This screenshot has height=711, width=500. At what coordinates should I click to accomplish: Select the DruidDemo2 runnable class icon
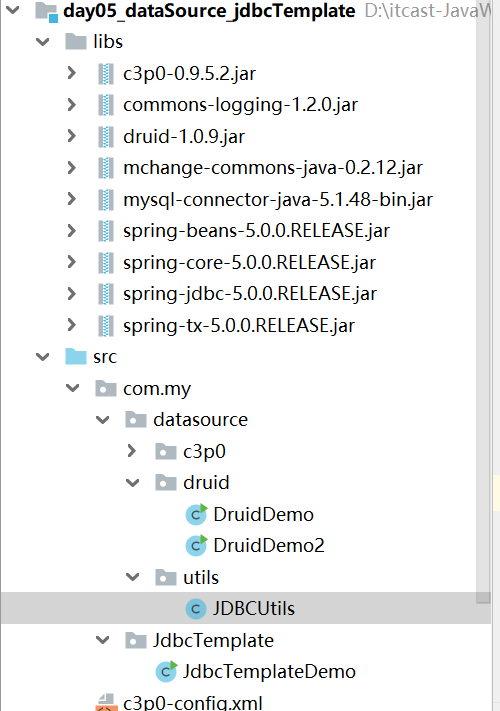(x=196, y=545)
